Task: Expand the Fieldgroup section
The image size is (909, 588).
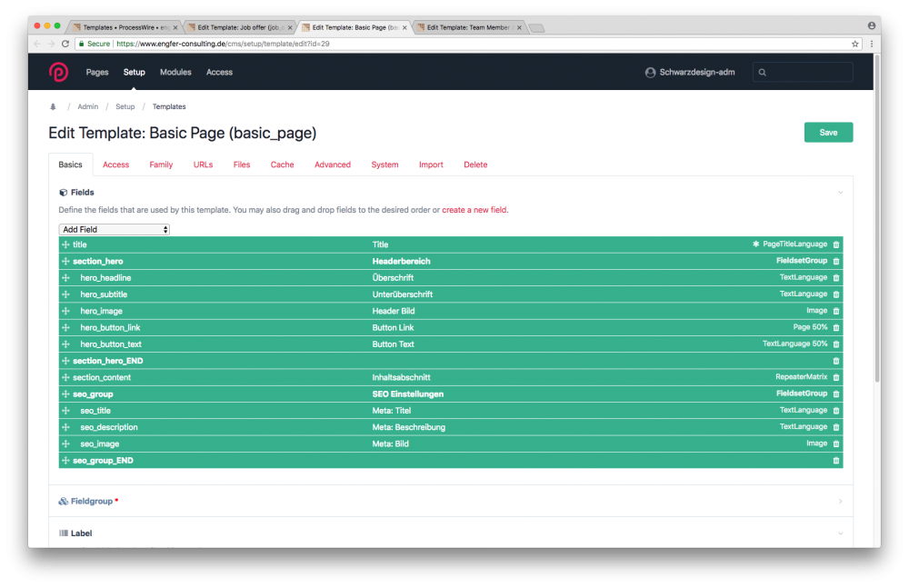Action: (x=840, y=501)
